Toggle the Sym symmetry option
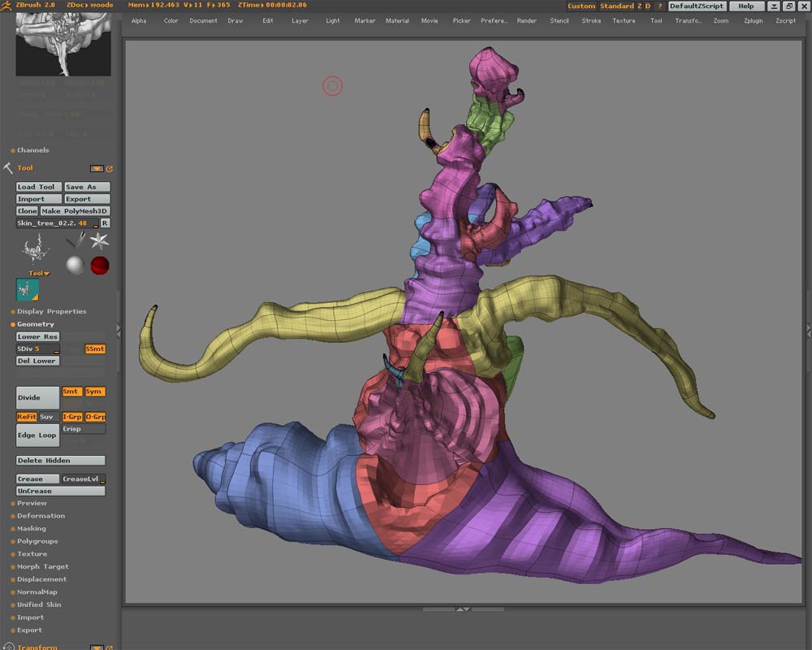 pyautogui.click(x=94, y=392)
